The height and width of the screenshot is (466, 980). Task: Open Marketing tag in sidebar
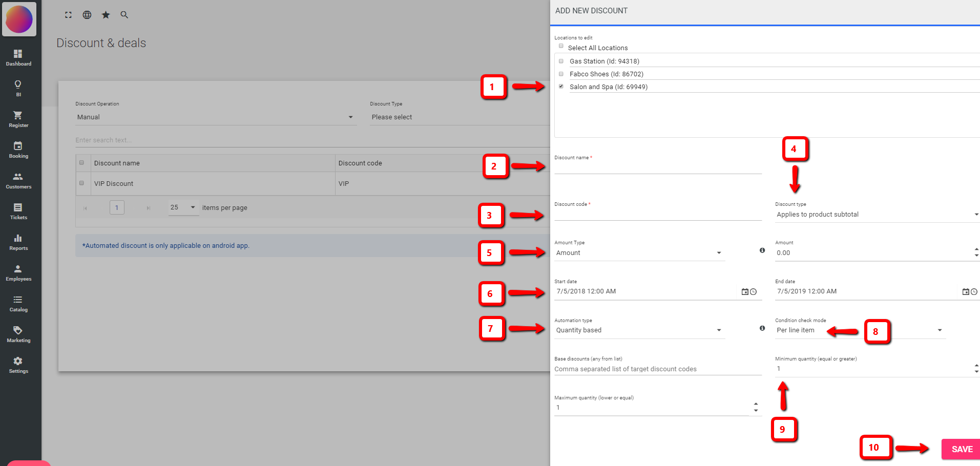(18, 334)
